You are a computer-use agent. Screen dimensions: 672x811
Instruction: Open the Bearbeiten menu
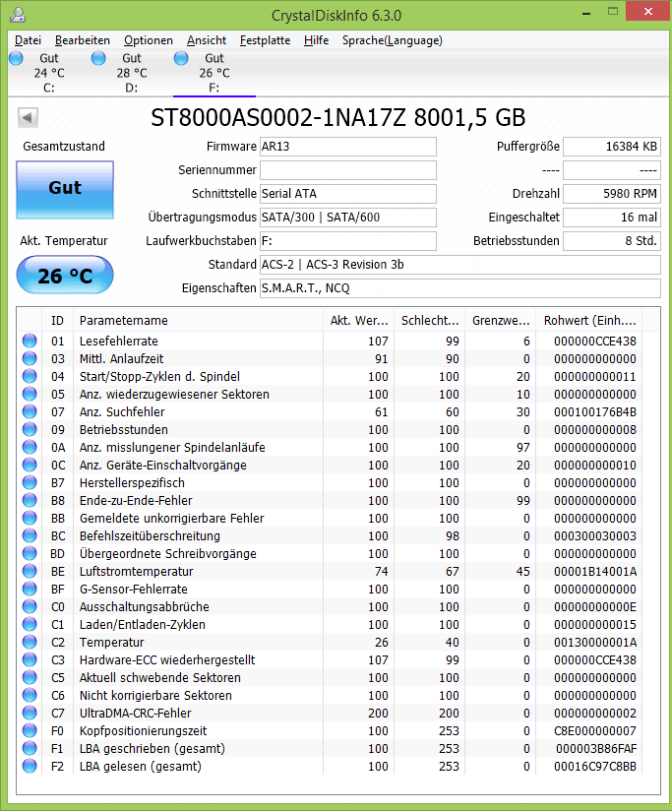(x=83, y=40)
